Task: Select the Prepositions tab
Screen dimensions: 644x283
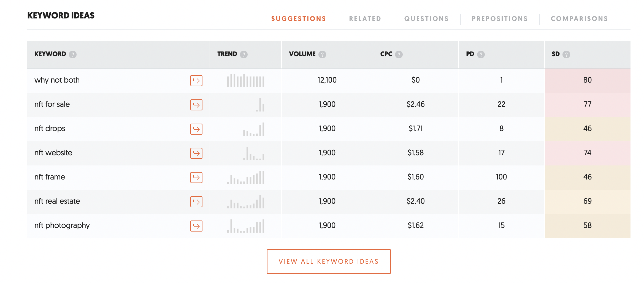Action: tap(499, 19)
